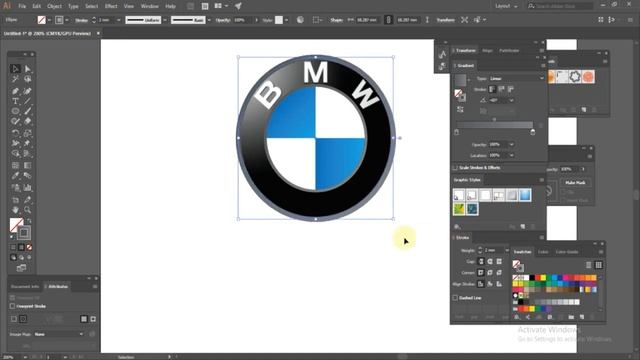
Task: Select the Artboard tool
Action: click(x=15, y=200)
